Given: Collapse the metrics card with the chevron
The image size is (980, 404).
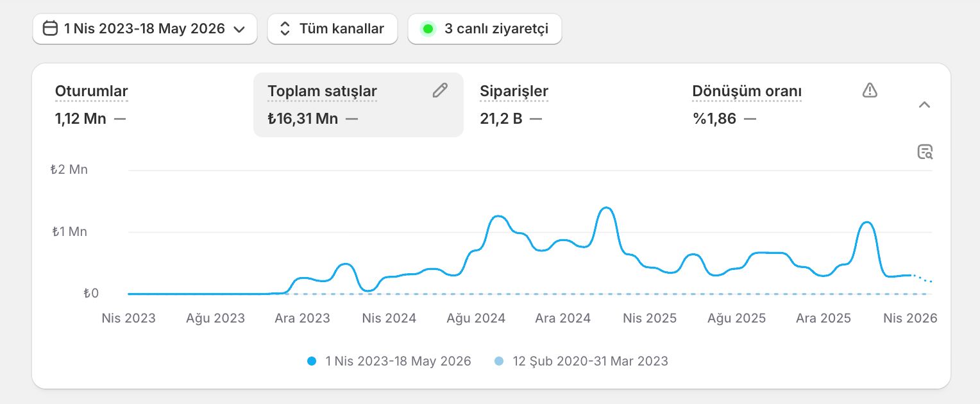Looking at the screenshot, I should coord(924,105).
